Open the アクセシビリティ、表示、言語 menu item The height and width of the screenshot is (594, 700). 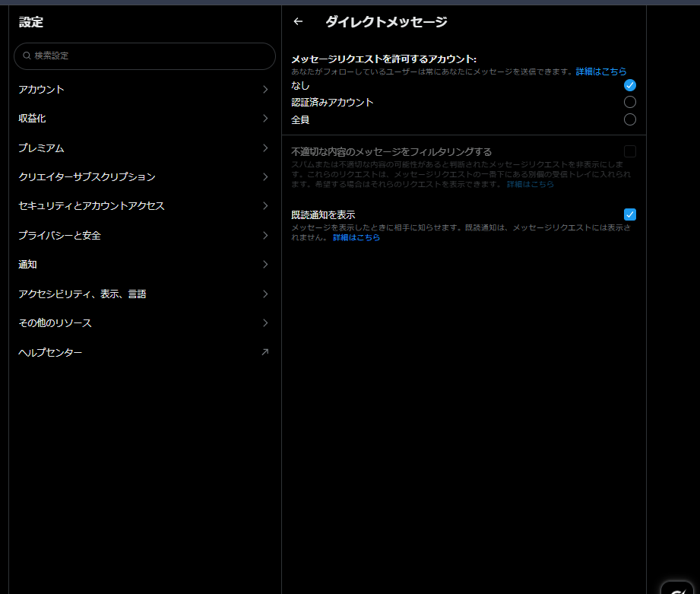[144, 294]
